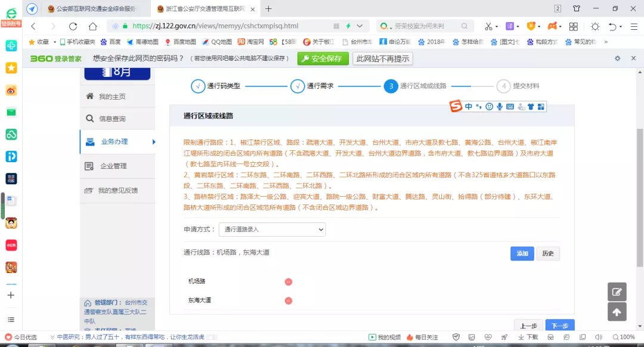This screenshot has width=644, height=347.
Task: Go to 上一步 previous step
Action: (528, 325)
